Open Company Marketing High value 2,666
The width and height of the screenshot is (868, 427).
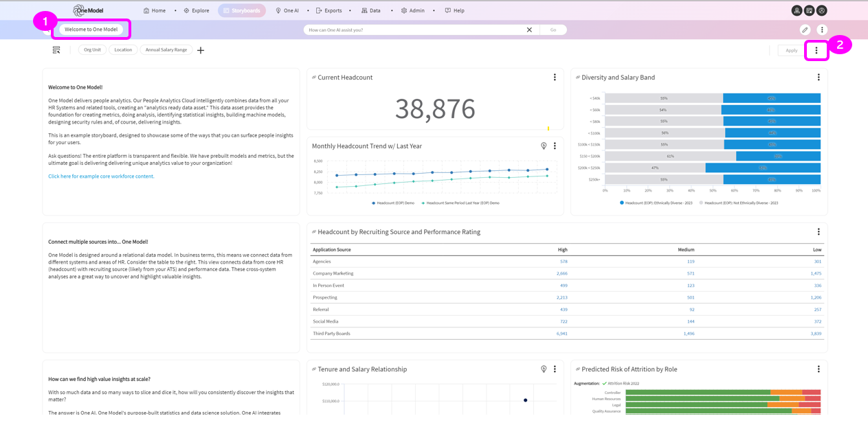[x=562, y=273]
